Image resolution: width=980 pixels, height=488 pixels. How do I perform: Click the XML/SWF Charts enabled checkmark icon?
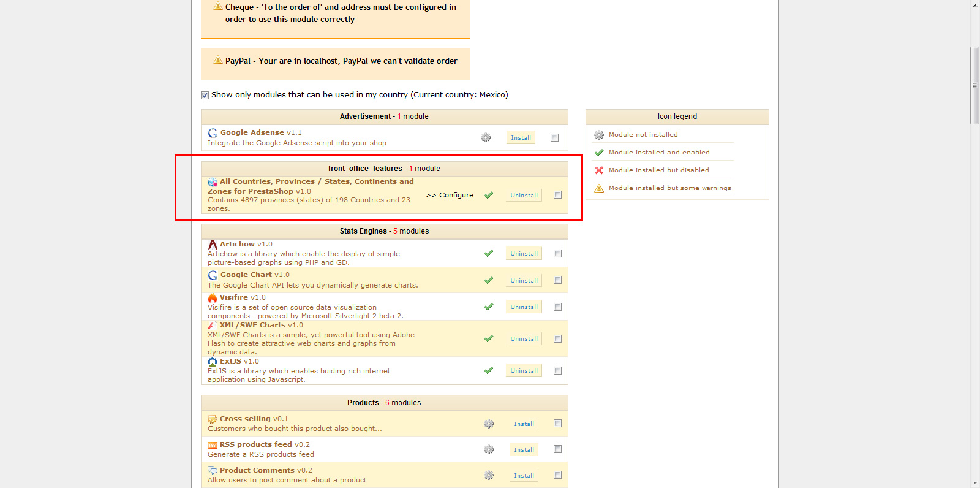pyautogui.click(x=489, y=338)
